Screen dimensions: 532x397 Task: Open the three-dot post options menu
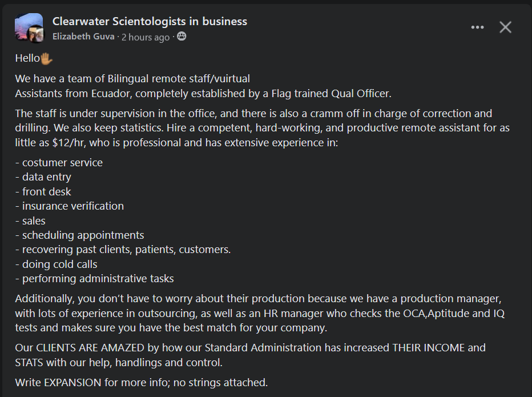point(477,27)
